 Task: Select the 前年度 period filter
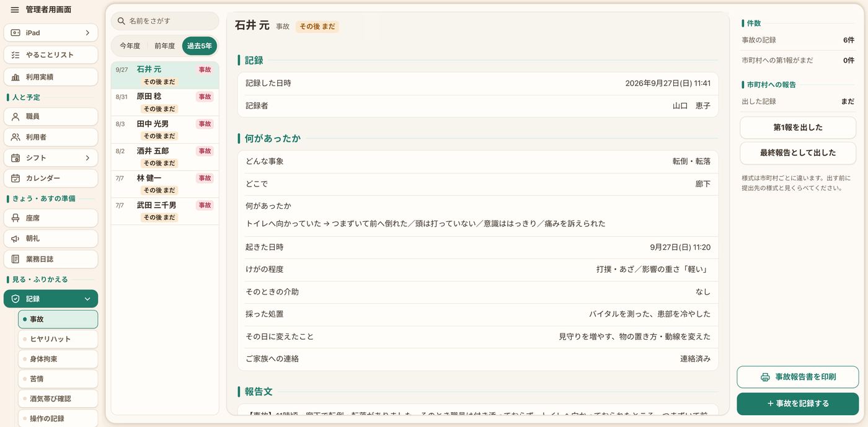[x=165, y=46]
